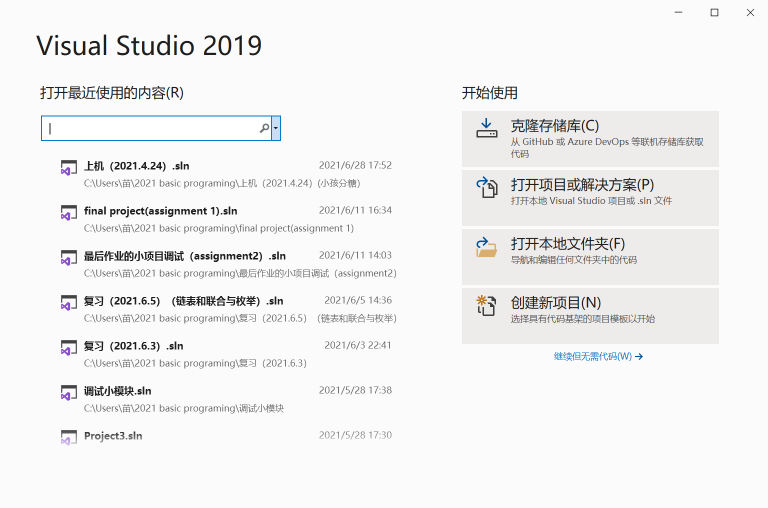Click the magnifier icon in the search box
Image resolution: width=768 pixels, height=508 pixels.
click(x=264, y=128)
